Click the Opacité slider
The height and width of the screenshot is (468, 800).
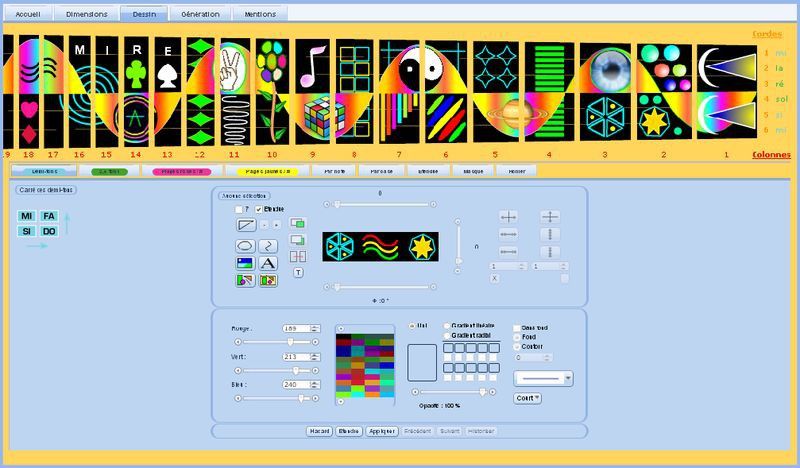pyautogui.click(x=453, y=392)
